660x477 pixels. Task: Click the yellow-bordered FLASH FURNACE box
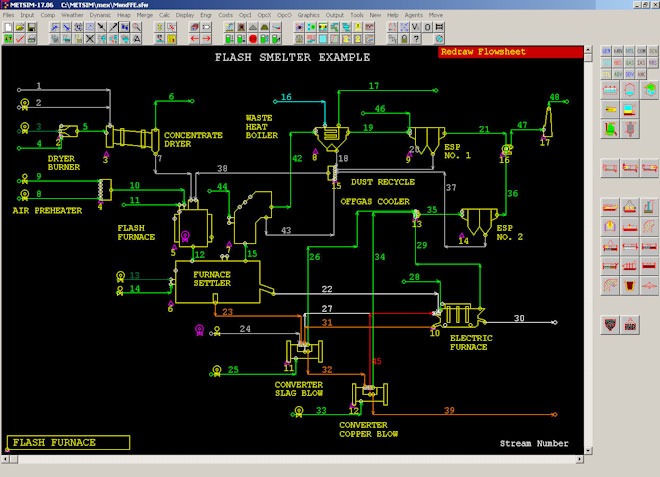click(68, 442)
